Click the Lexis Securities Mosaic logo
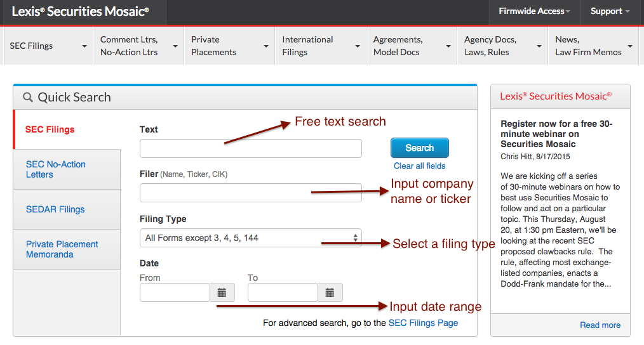 [x=81, y=11]
